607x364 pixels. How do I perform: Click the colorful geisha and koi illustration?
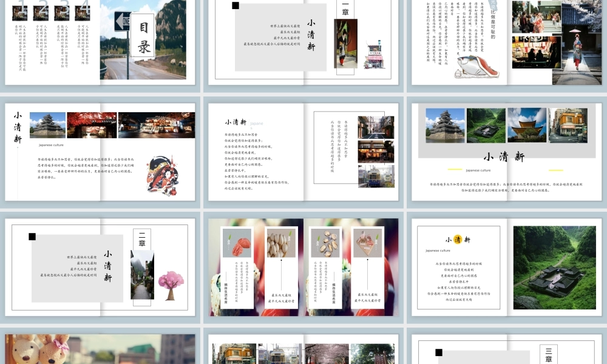[x=163, y=175]
